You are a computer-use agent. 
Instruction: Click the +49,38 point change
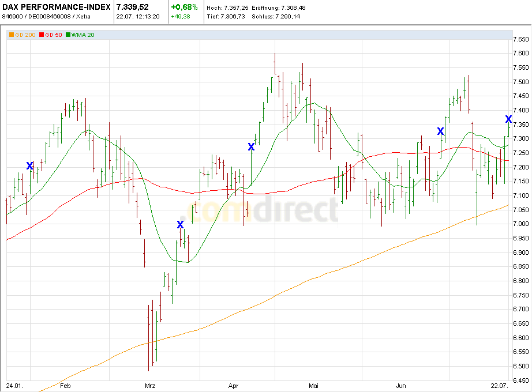click(x=181, y=17)
